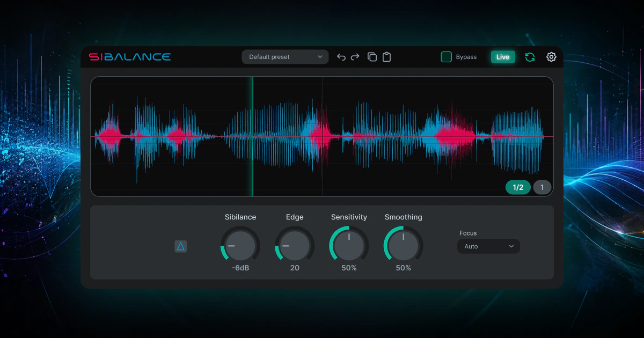644x338 pixels.
Task: Open the Focus Auto dropdown
Action: point(488,246)
